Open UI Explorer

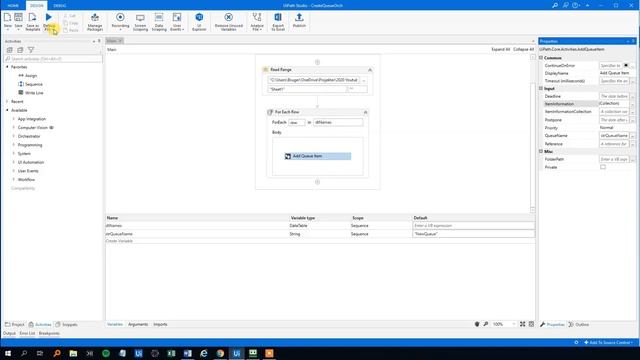coord(199,21)
